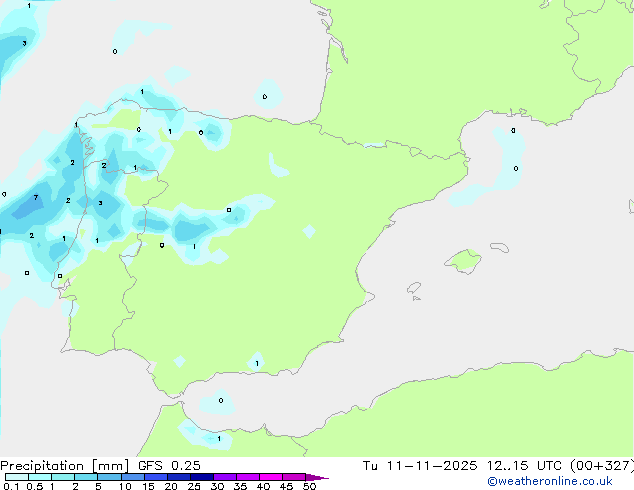634x490 pixels.
Task: Click the Ibiza island outline on the map
Action: click(414, 287)
